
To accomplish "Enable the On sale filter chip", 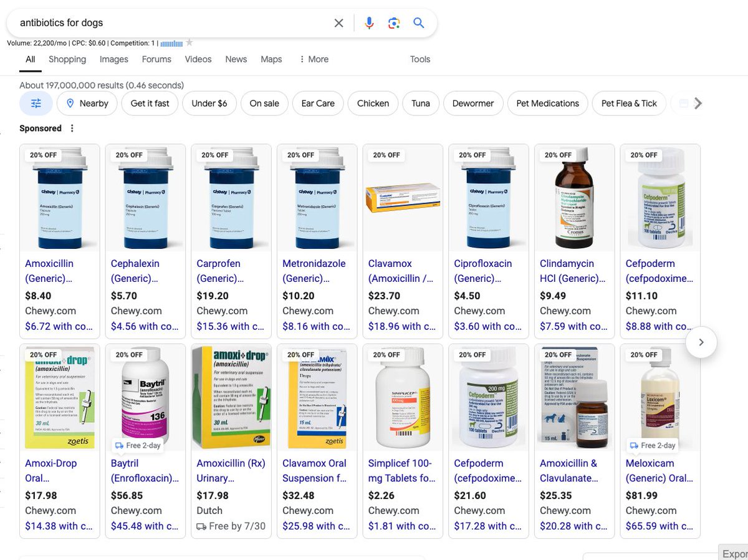I will 264,103.
